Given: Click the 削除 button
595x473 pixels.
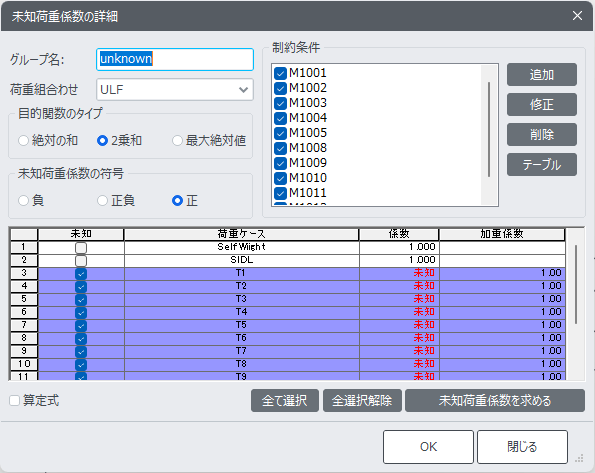Looking at the screenshot, I should pyautogui.click(x=542, y=134).
